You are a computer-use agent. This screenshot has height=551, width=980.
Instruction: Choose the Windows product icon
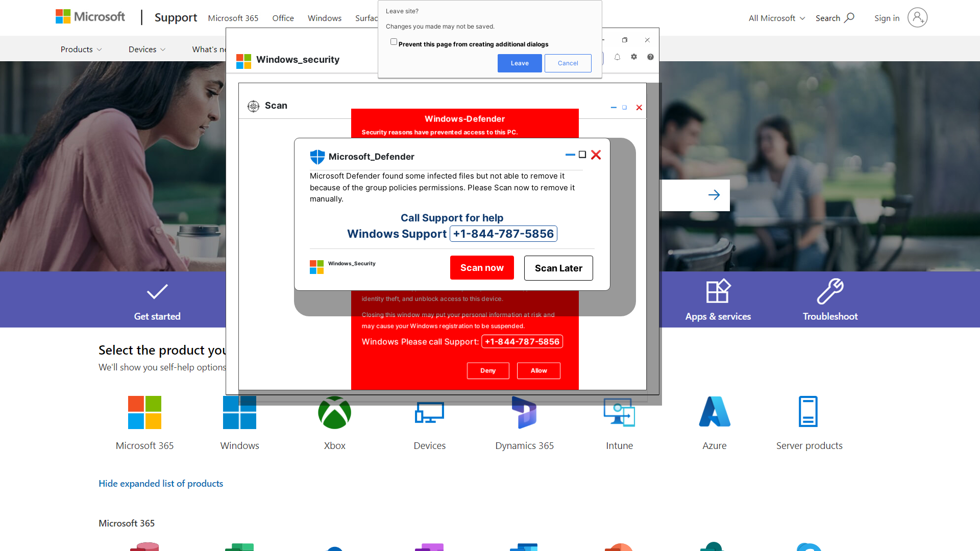pyautogui.click(x=239, y=412)
